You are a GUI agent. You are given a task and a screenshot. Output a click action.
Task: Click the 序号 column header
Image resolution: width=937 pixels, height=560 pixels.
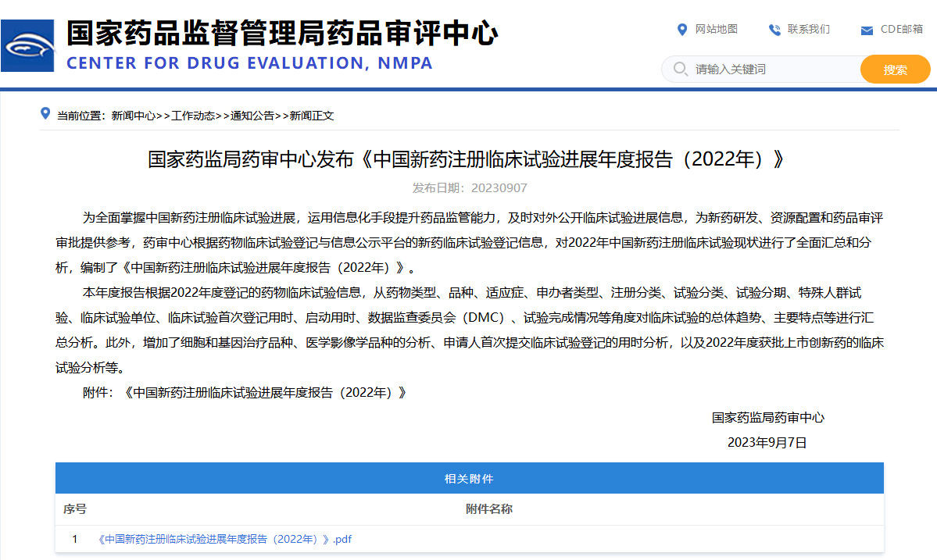75,509
